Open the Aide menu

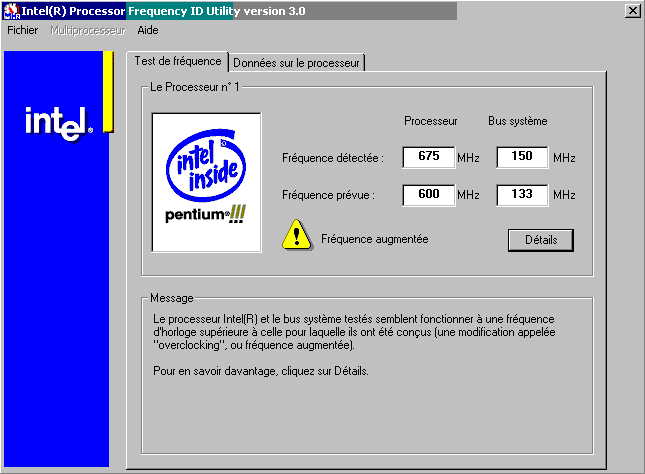tap(148, 30)
